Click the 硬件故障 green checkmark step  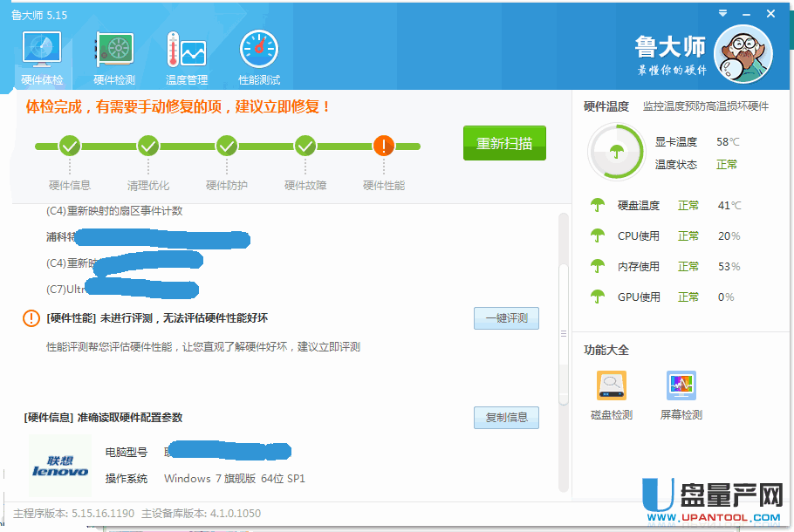pos(305,146)
